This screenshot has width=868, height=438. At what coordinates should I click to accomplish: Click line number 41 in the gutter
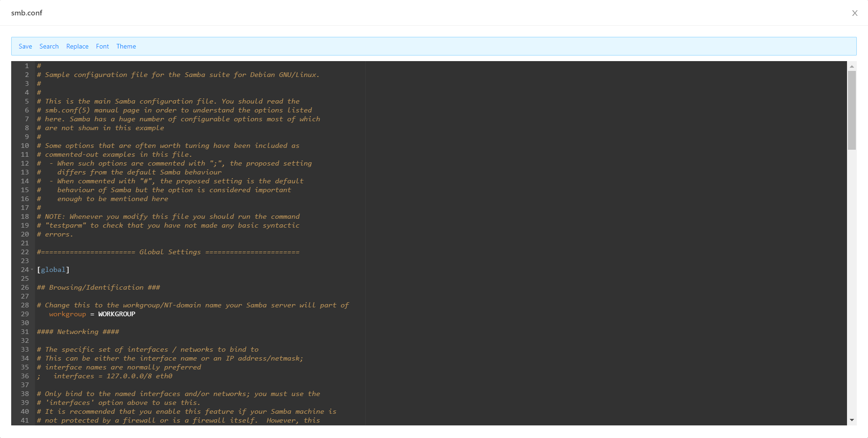[25, 420]
